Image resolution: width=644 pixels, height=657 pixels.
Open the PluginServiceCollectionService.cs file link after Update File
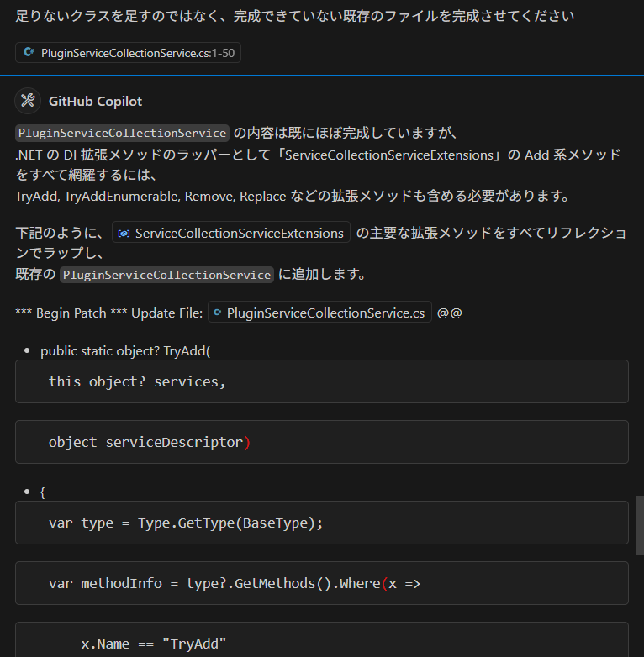319,313
